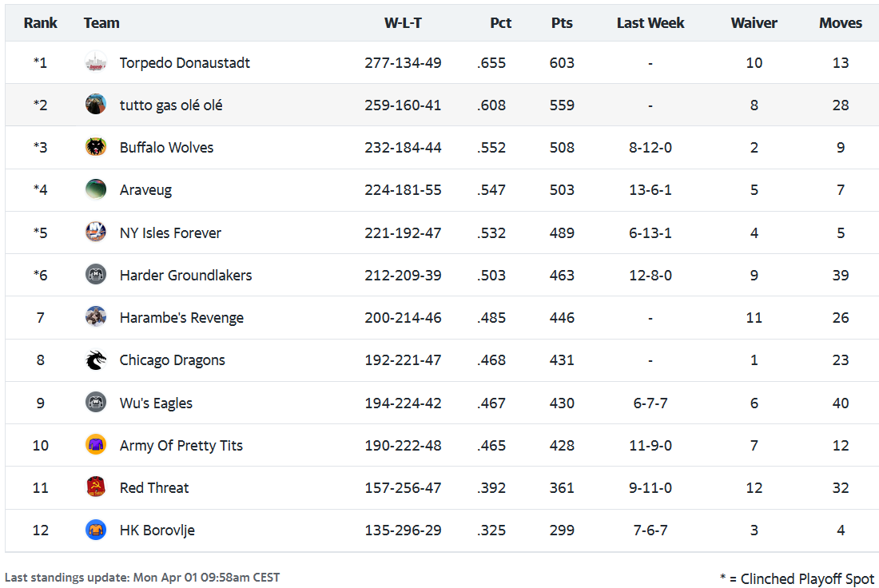Viewport: 879px width, 588px height.
Task: Click the Last Week column header
Action: tap(650, 22)
